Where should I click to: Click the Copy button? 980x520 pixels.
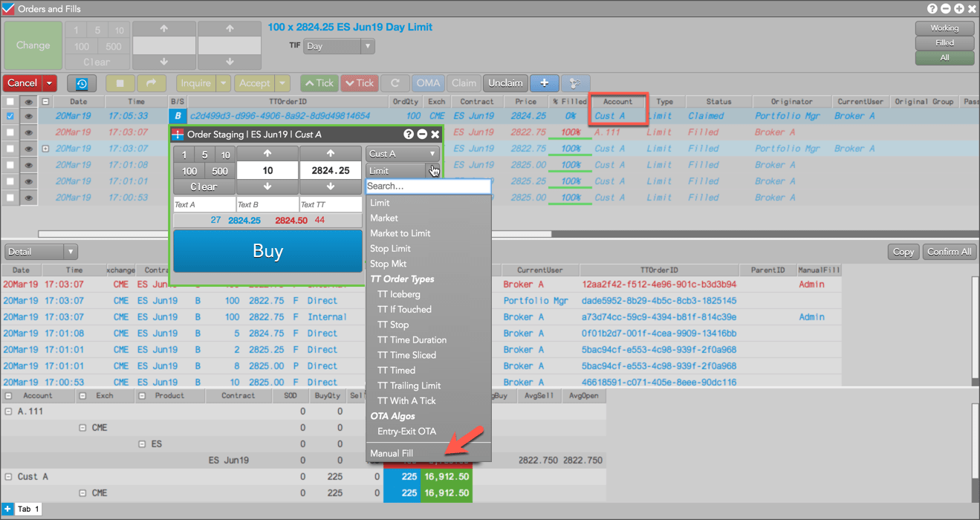[x=903, y=252]
